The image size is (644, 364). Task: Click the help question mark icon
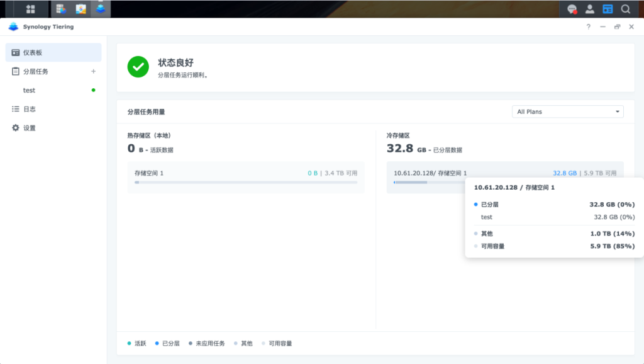589,27
